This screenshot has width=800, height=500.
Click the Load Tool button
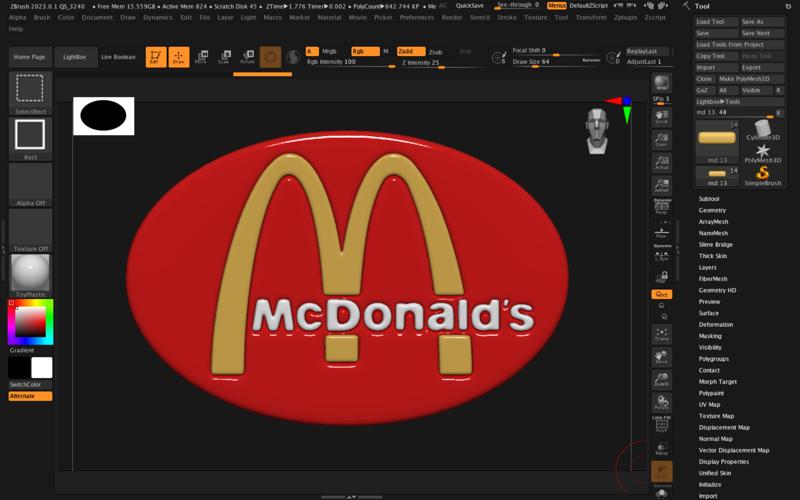[x=716, y=22]
